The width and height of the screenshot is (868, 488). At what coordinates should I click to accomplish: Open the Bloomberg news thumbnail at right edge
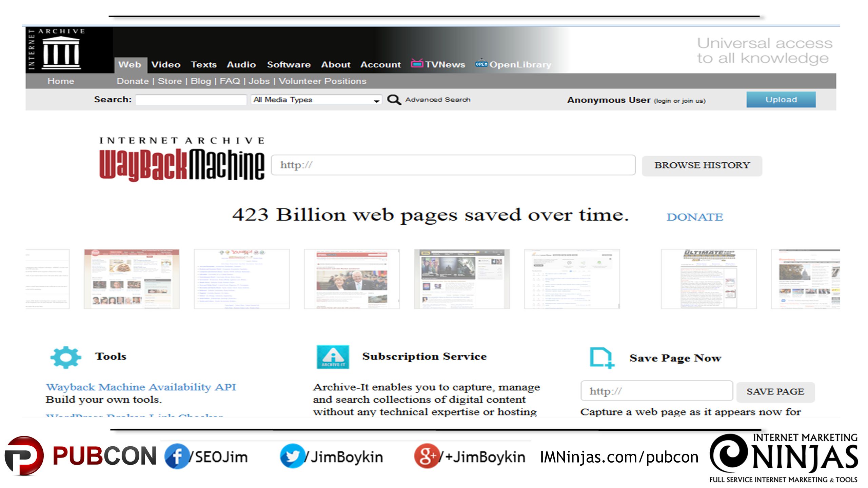tap(806, 279)
